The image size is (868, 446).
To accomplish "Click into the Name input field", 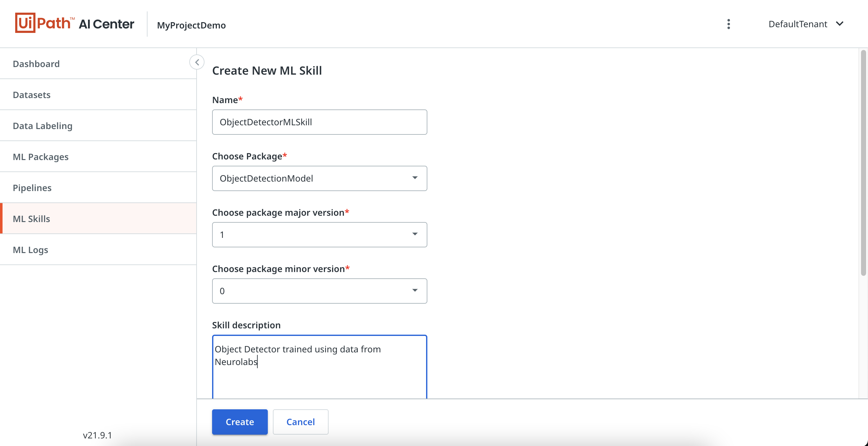I will point(319,122).
